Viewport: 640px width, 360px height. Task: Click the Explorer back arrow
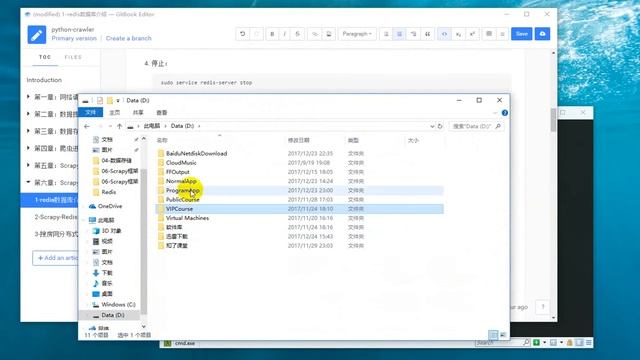click(87, 127)
